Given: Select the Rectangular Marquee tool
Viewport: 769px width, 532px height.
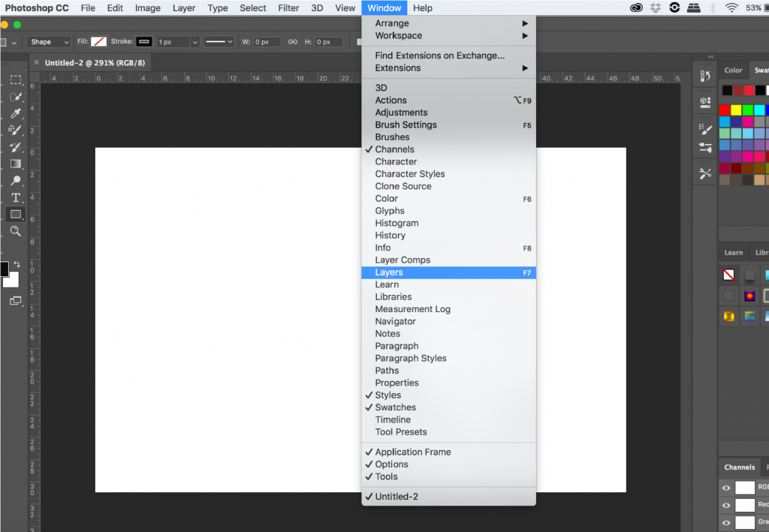Looking at the screenshot, I should click(x=16, y=80).
